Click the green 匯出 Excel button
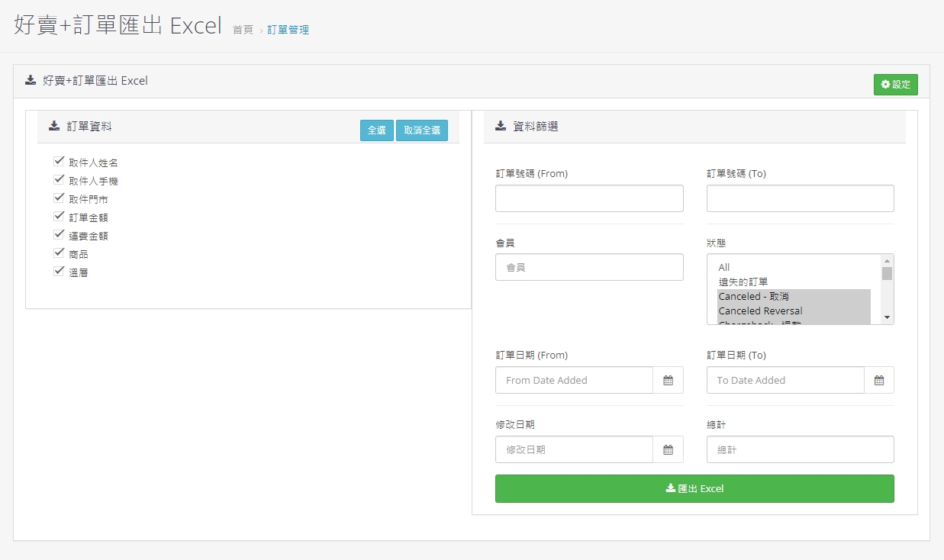Screen dimensions: 944x560 [694, 488]
